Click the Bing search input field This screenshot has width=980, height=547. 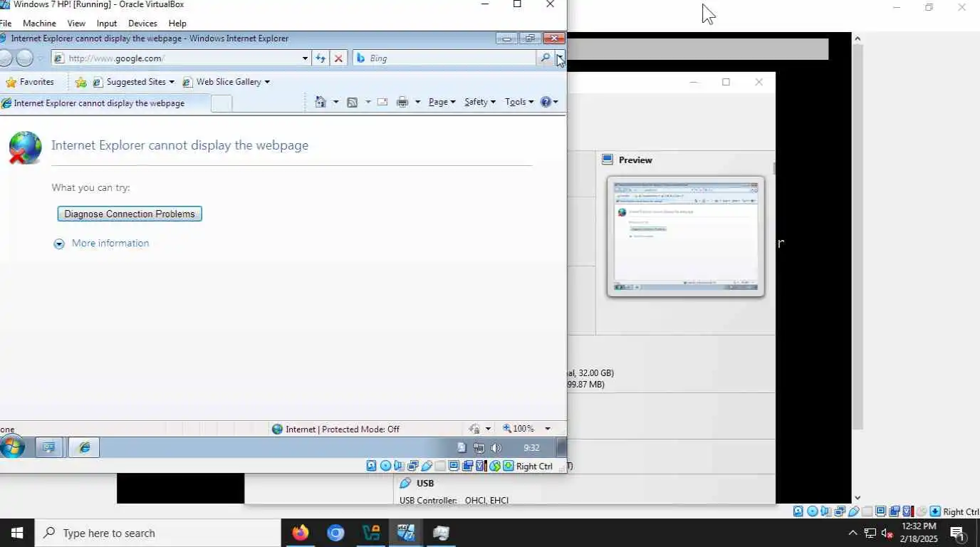tap(445, 58)
